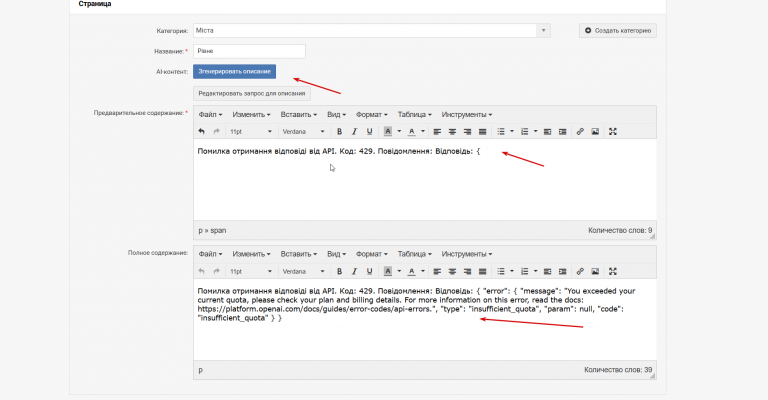Click Згенерировать описание button

click(235, 71)
